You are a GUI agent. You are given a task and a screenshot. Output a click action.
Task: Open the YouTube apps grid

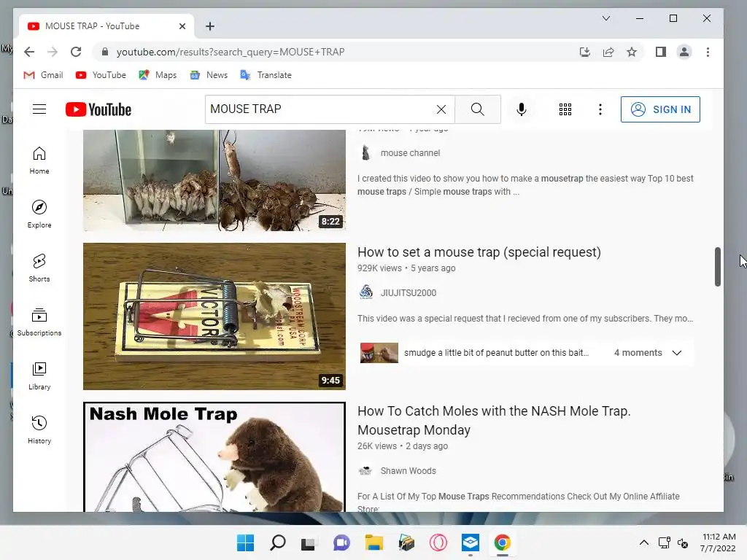click(565, 109)
